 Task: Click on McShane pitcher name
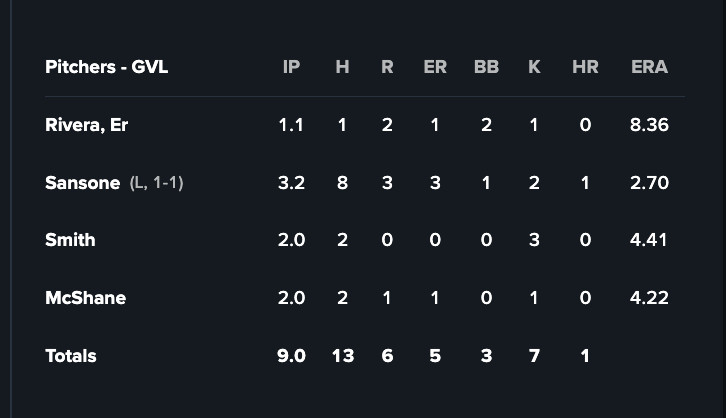(x=85, y=298)
